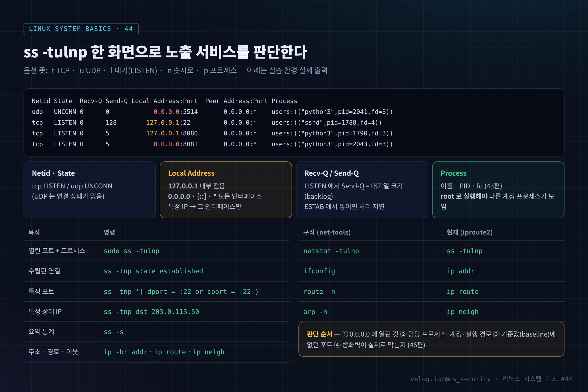Click the process entry with pid=1790
The image size is (588, 392).
[x=332, y=133]
